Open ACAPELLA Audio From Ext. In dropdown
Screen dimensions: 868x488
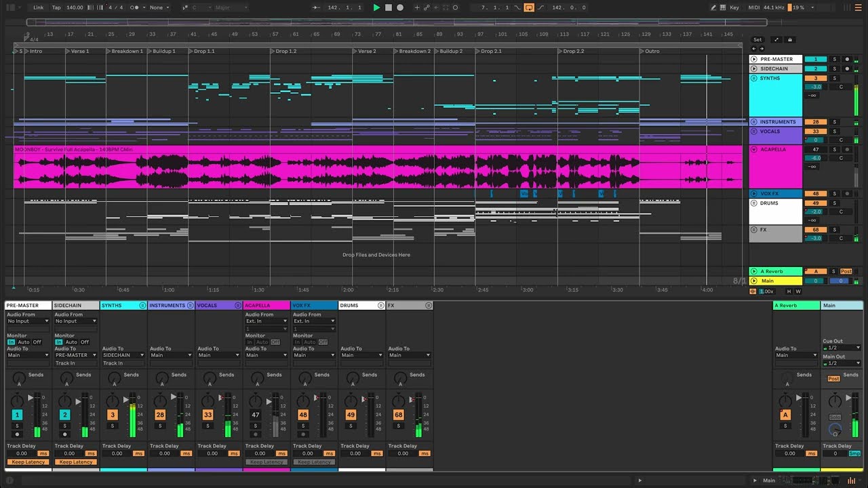coord(267,321)
